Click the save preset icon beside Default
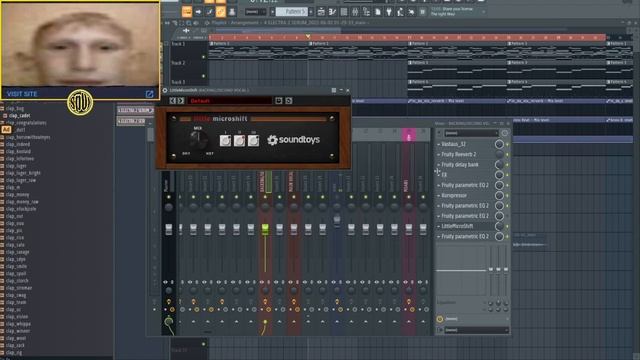Screen dimensions: 640x360 (x=279, y=100)
